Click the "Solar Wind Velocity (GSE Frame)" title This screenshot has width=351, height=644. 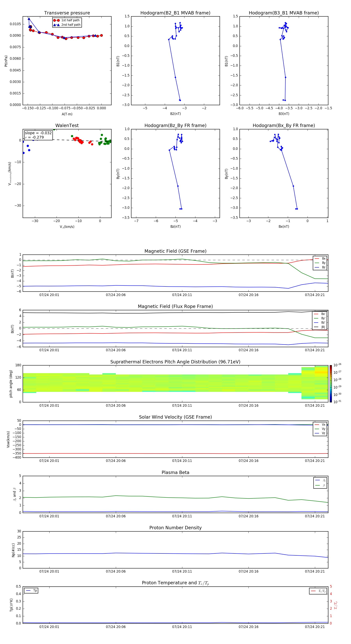(175, 417)
